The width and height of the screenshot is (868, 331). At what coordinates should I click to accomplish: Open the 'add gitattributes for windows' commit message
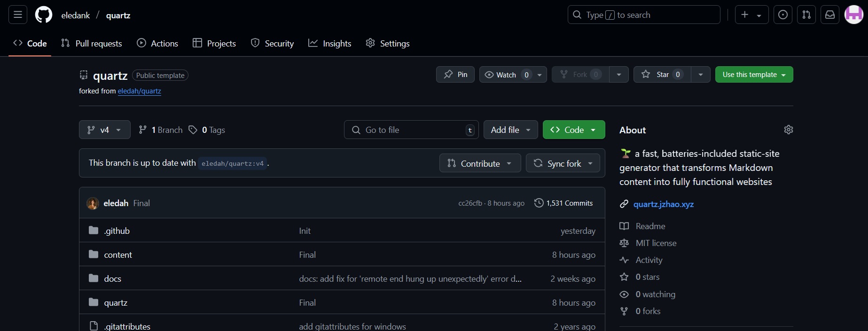point(352,326)
